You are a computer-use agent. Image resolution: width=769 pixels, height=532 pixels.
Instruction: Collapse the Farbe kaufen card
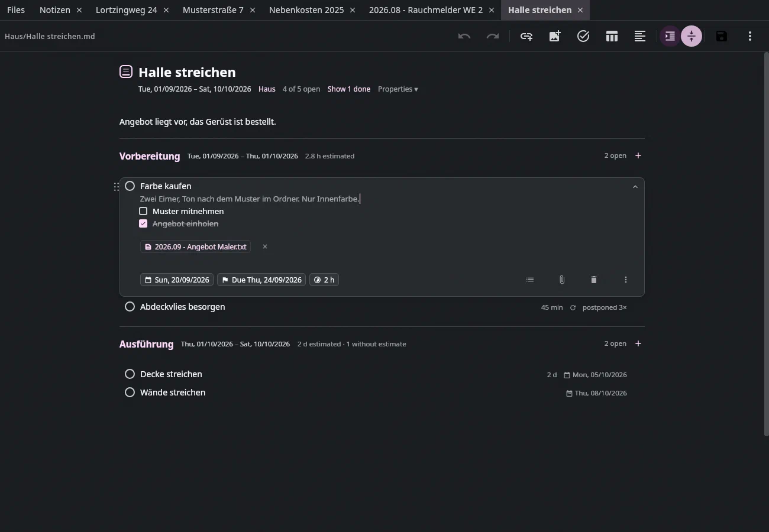click(635, 187)
